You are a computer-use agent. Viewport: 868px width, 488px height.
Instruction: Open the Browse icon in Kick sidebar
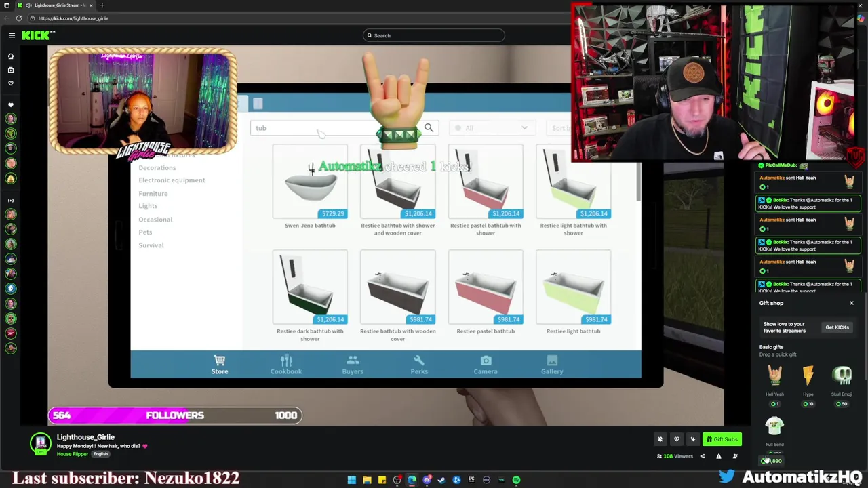coord(11,70)
